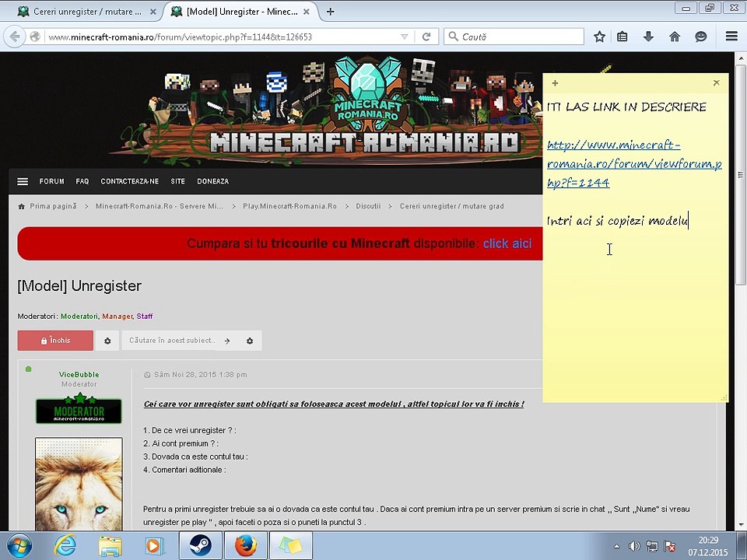The image size is (747, 560).
Task: Open Cereri unregister / mutare grad breadcrumb
Action: (451, 206)
